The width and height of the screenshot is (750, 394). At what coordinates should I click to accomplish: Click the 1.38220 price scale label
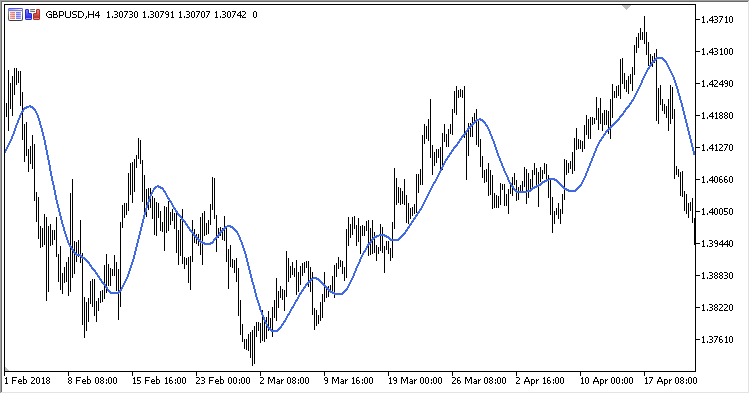click(x=717, y=307)
